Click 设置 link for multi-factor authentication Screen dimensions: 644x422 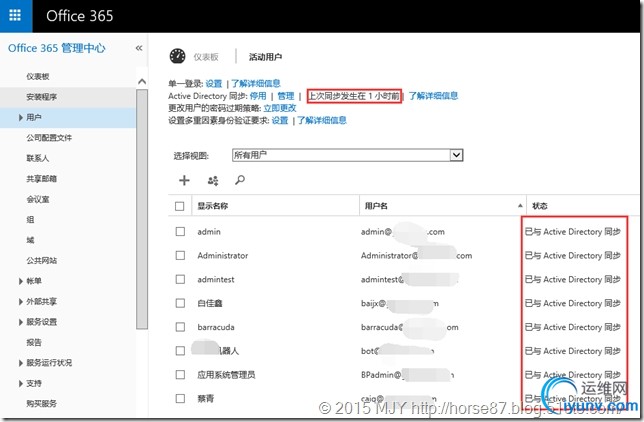280,120
